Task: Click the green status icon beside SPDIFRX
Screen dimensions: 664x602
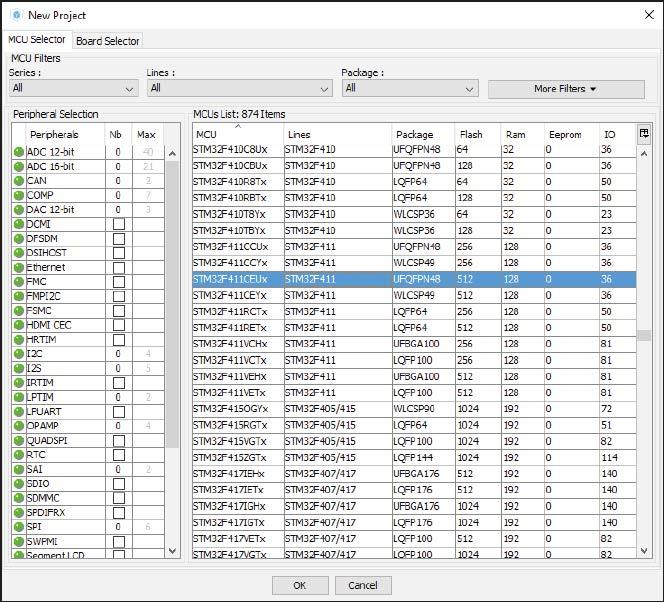Action: click(19, 513)
